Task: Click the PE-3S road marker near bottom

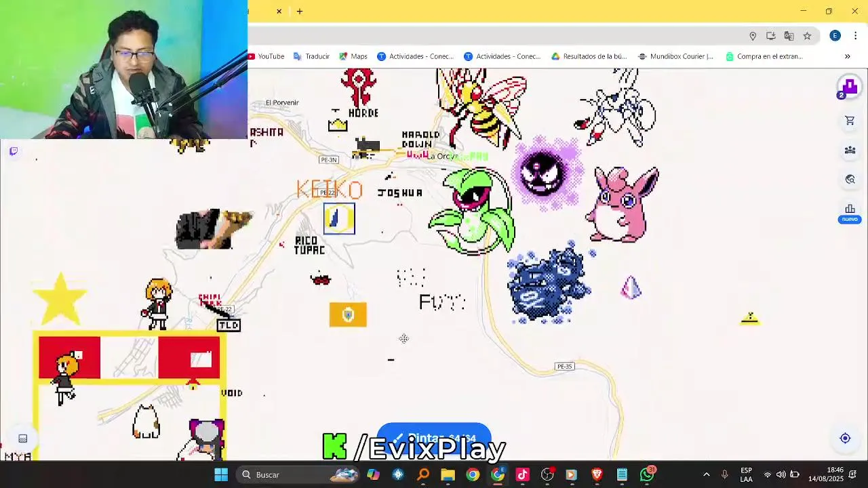Action: point(564,366)
